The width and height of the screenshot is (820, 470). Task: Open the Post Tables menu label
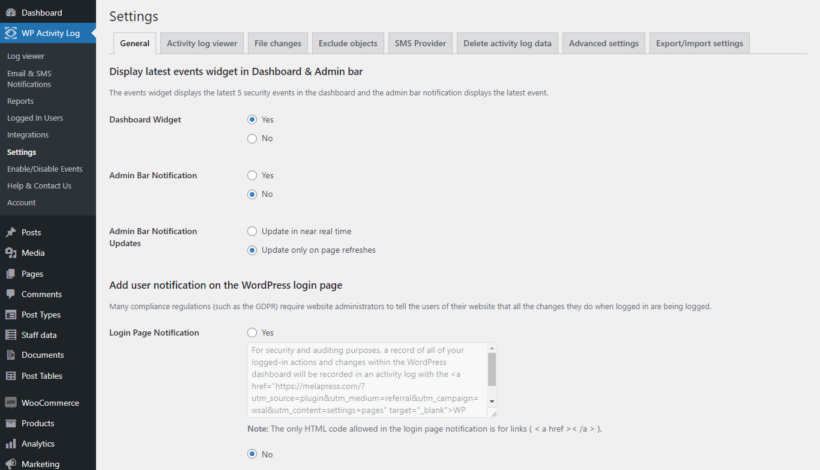[x=42, y=375]
